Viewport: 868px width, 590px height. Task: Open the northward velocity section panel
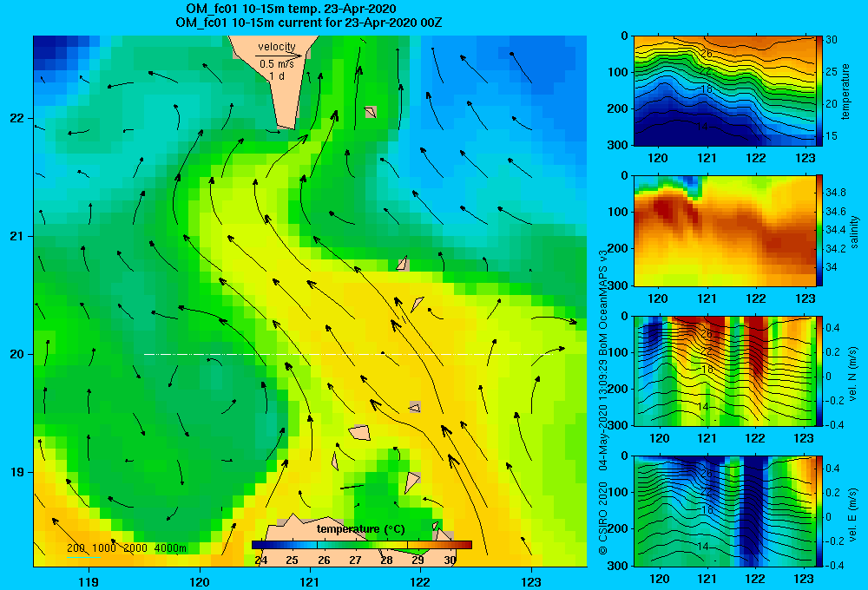725,370
